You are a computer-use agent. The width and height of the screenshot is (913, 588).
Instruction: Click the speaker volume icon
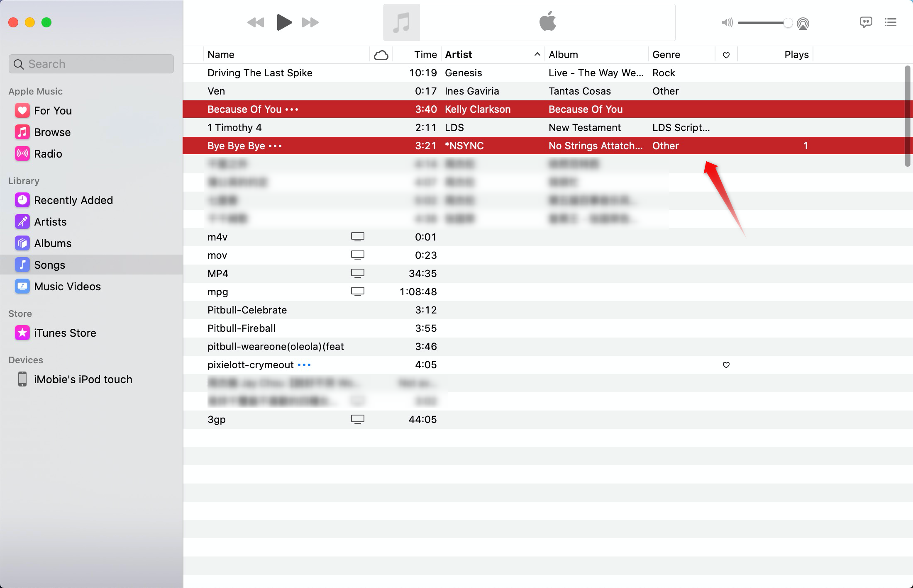[x=727, y=22]
